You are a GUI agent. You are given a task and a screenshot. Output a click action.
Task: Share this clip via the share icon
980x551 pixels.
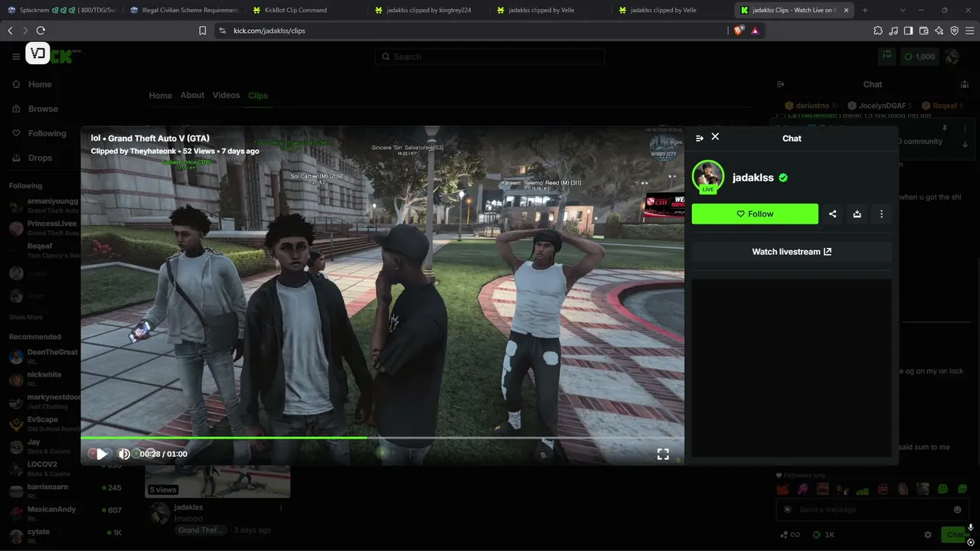point(832,214)
